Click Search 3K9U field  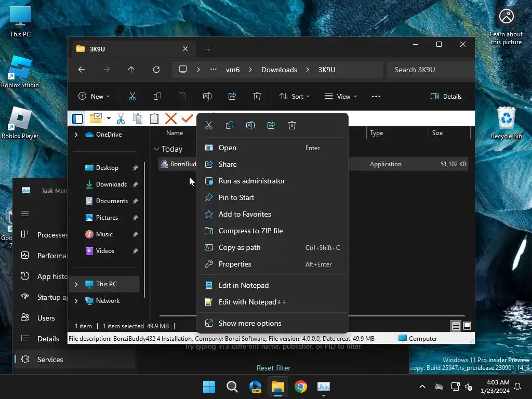[x=430, y=70]
